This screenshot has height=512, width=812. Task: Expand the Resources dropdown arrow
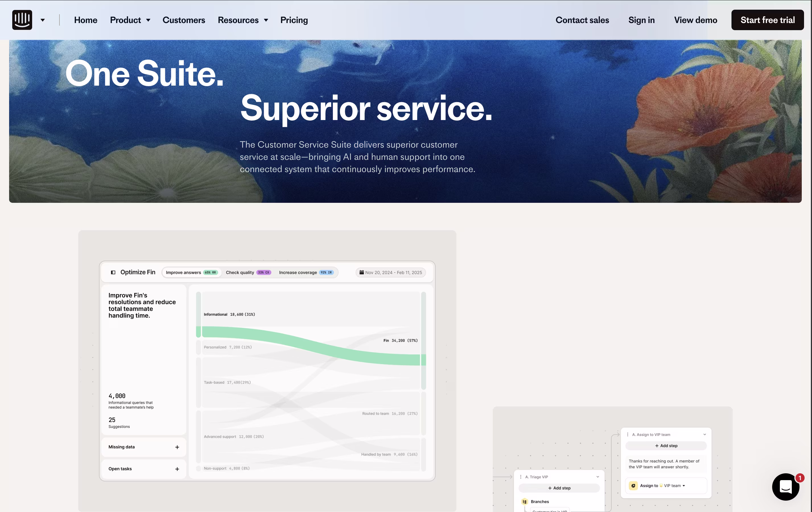tap(266, 20)
